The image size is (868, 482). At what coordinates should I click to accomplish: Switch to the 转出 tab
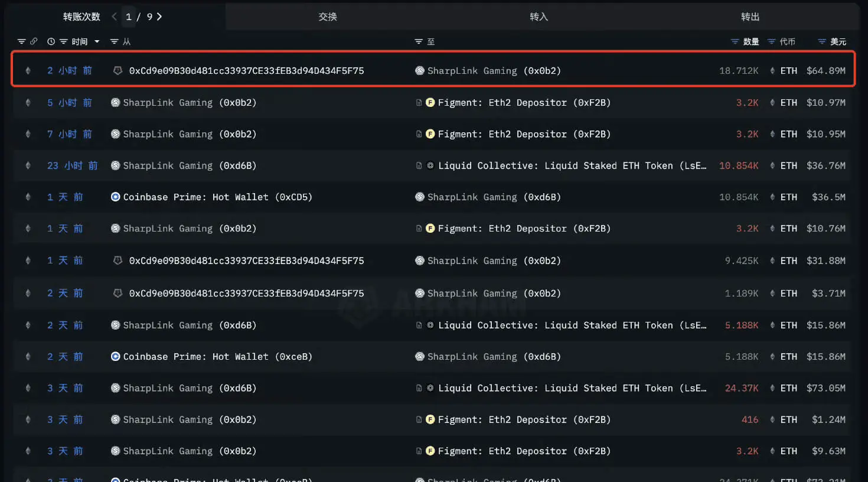pos(750,17)
